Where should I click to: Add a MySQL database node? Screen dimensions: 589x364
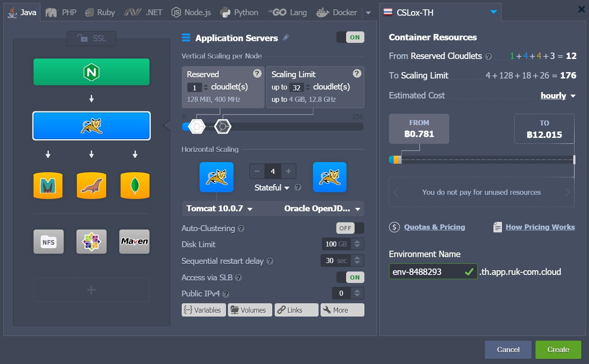48,185
